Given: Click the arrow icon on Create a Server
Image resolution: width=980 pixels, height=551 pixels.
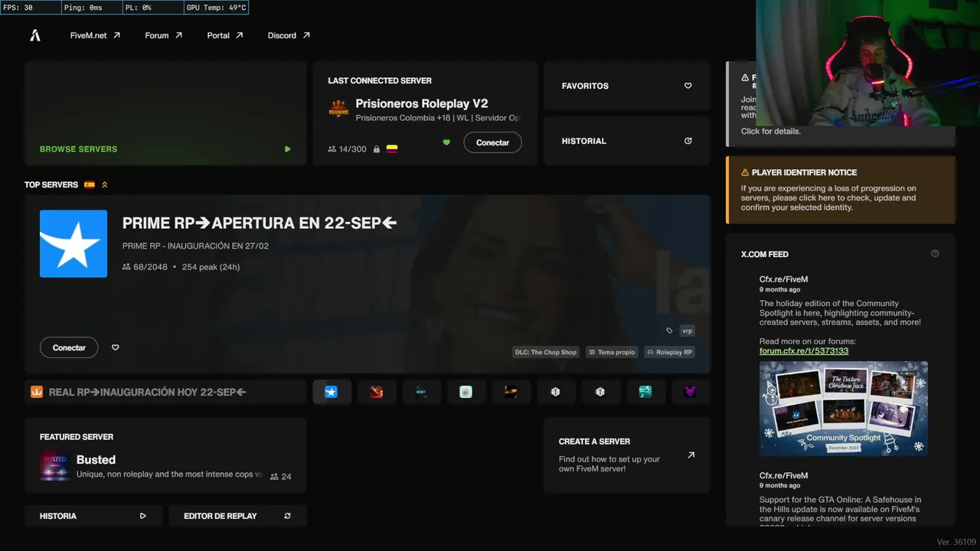Looking at the screenshot, I should [691, 455].
